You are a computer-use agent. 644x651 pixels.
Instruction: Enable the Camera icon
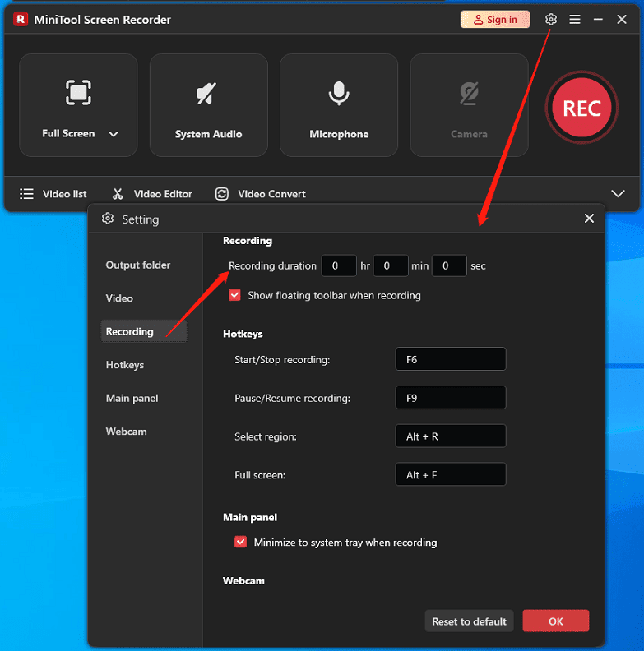tap(469, 94)
